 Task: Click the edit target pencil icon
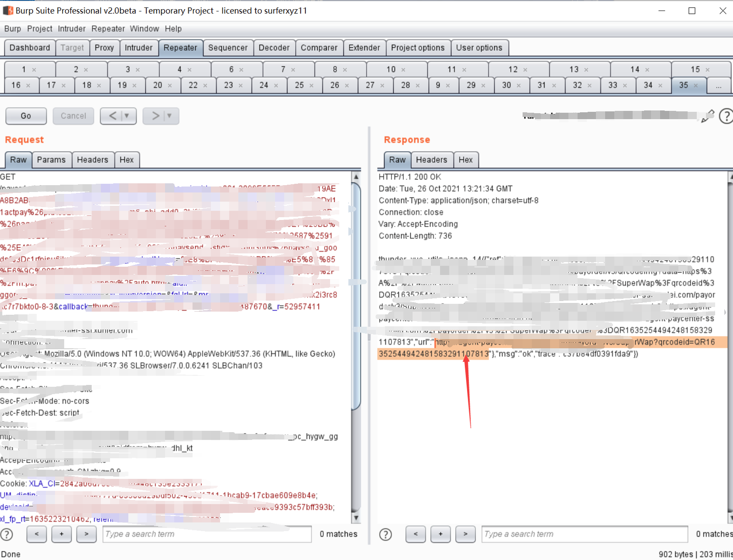(x=708, y=116)
